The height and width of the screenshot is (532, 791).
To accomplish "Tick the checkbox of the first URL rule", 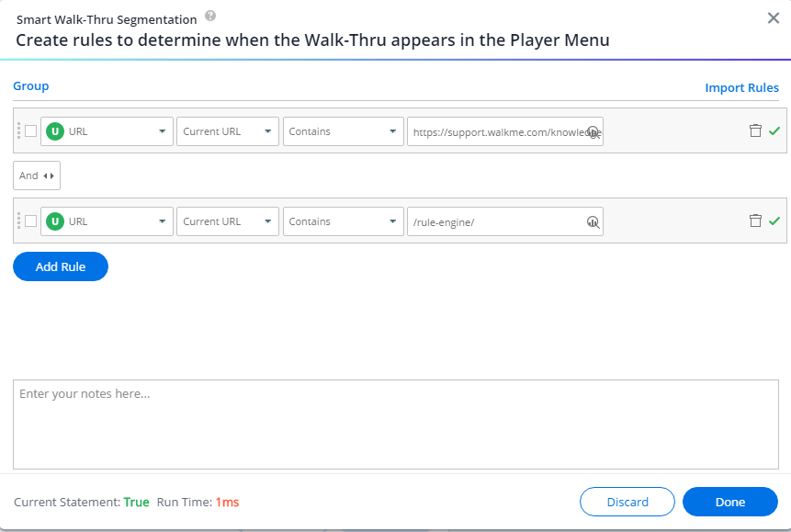I will click(30, 130).
